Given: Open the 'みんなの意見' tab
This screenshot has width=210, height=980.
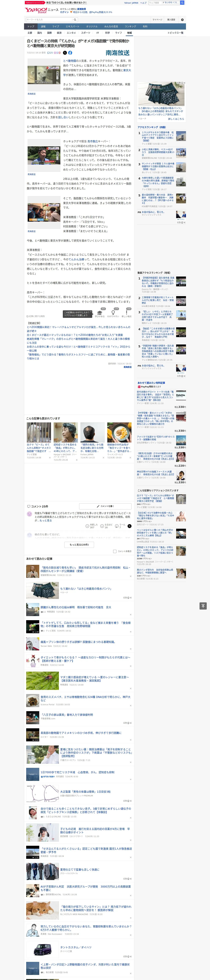Looking at the screenshot, I should pyautogui.click(x=111, y=27).
